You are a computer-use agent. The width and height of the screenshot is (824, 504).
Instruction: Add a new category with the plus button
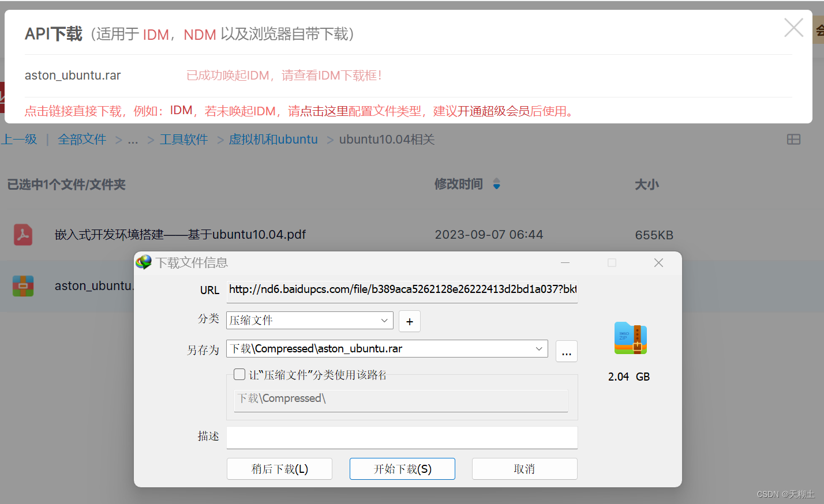click(410, 321)
